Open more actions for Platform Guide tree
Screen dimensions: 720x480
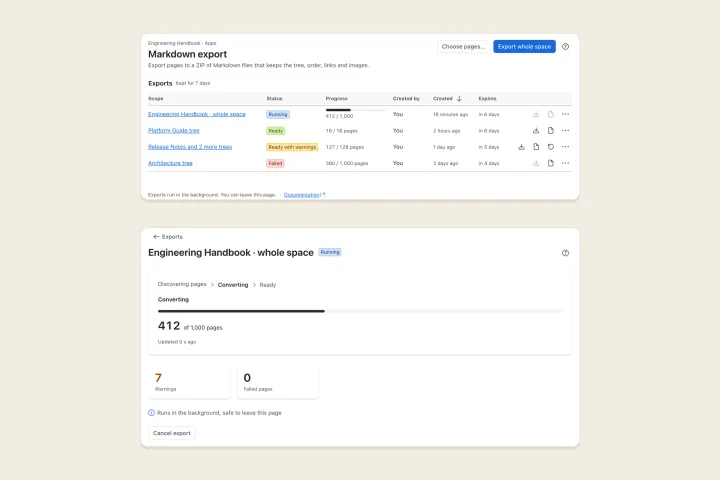pyautogui.click(x=565, y=130)
